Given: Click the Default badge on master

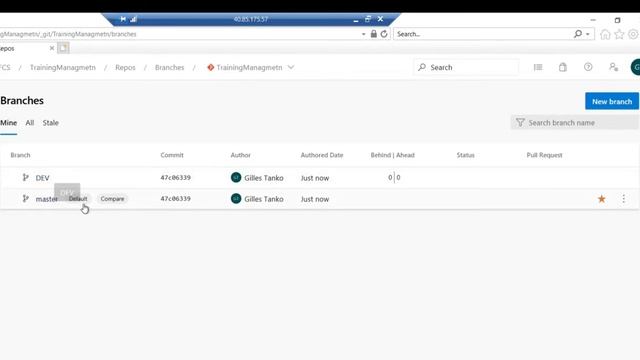Looking at the screenshot, I should click(x=78, y=199).
